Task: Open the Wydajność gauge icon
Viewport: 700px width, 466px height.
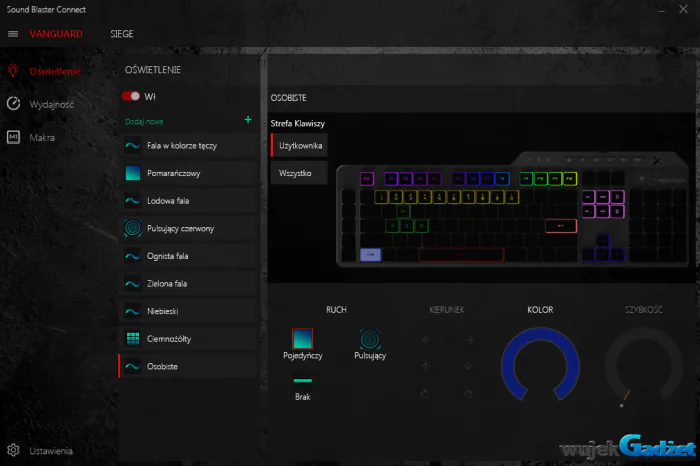Action: click(x=13, y=104)
